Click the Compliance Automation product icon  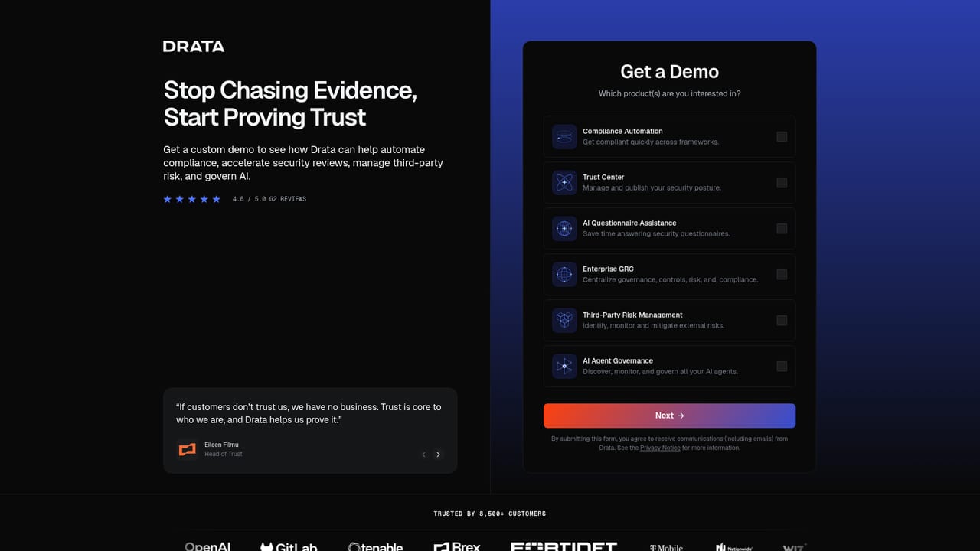point(564,137)
